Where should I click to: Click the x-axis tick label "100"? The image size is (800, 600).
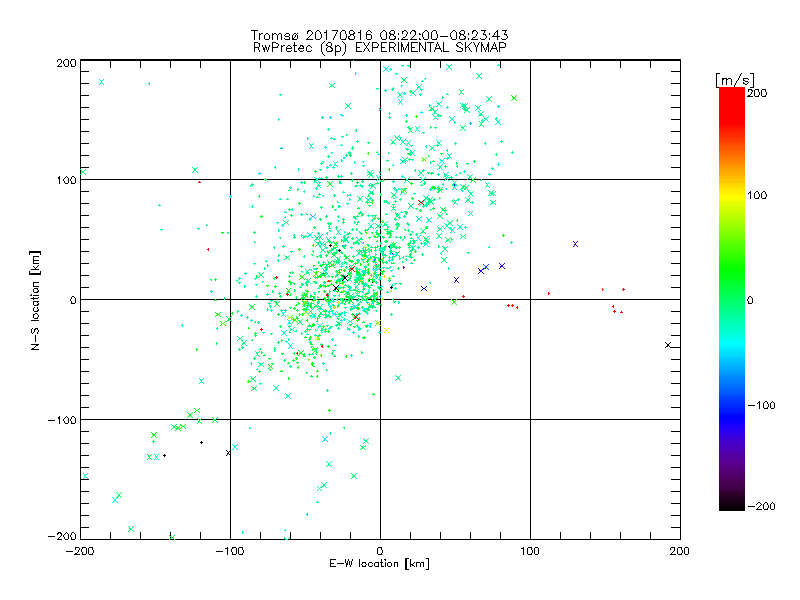pyautogui.click(x=530, y=551)
